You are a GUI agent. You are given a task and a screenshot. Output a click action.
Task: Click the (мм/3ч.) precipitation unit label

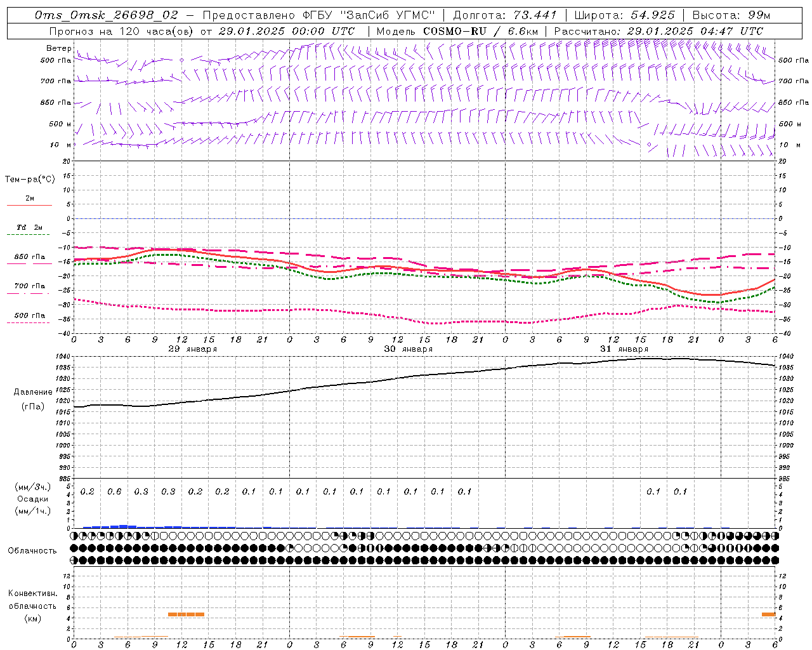pyautogui.click(x=33, y=487)
